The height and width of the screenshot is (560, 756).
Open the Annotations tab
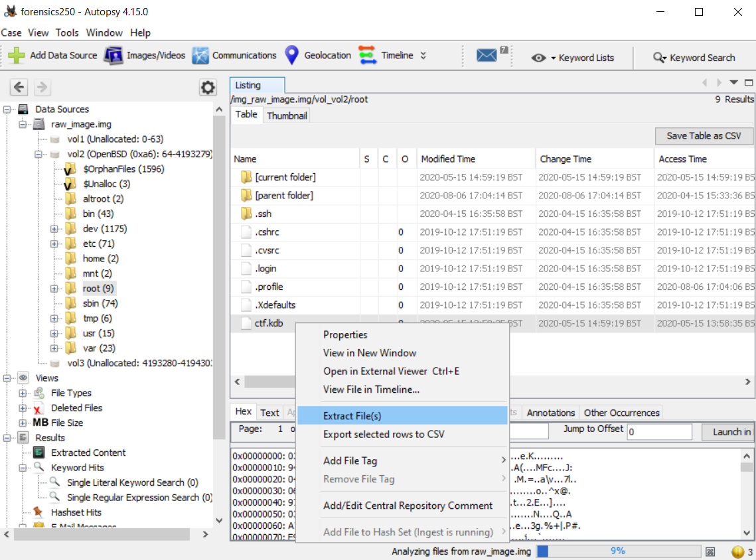551,413
